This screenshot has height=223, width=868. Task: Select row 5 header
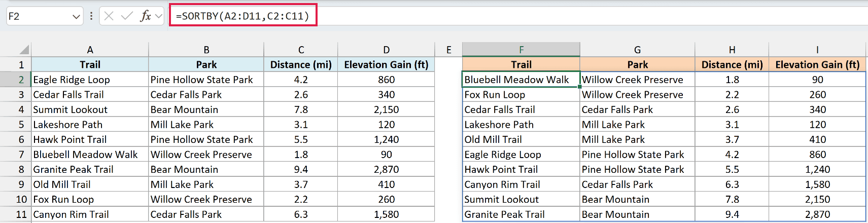pyautogui.click(x=16, y=125)
